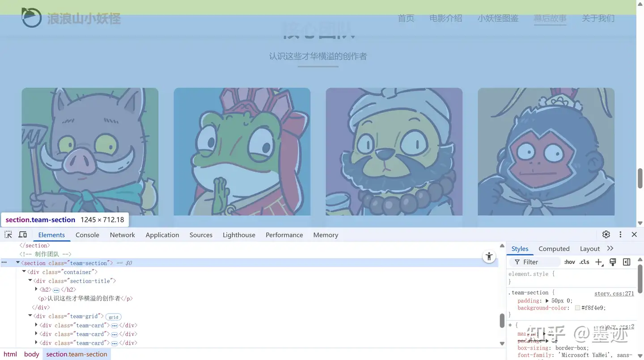Click the mustached dog character card image
Viewport: 644px width, 360px height.
(x=394, y=151)
